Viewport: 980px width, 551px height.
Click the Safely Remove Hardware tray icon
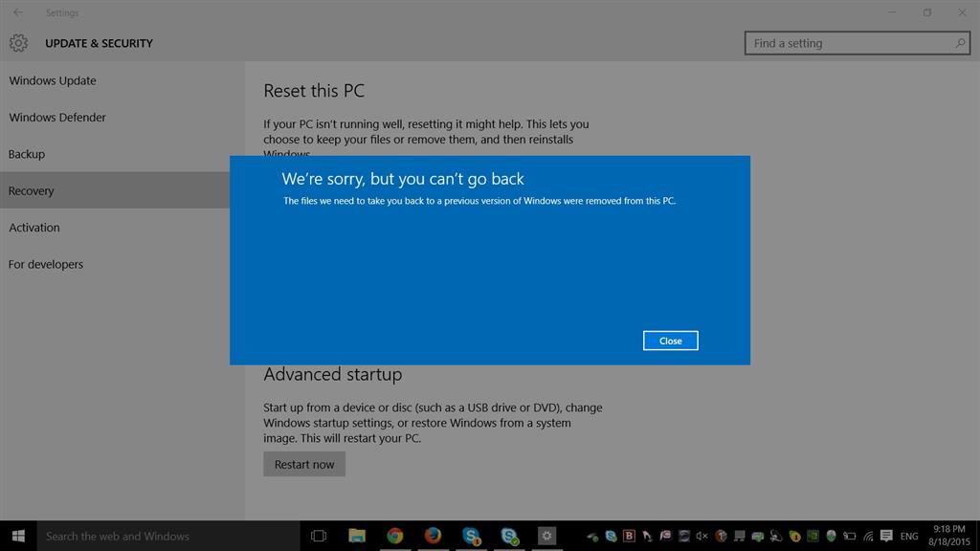[x=592, y=536]
